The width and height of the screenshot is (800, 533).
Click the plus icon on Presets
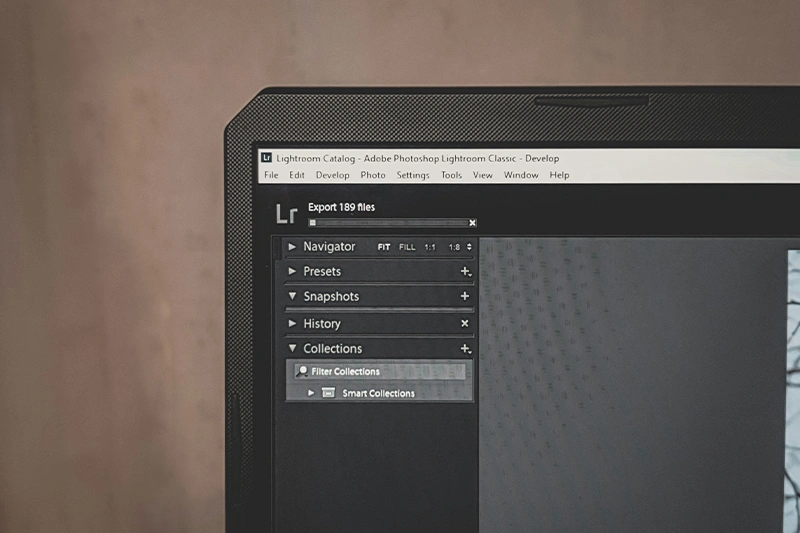pos(465,271)
